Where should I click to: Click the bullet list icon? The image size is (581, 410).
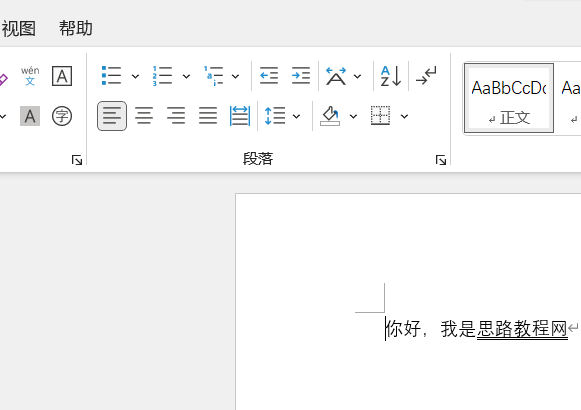112,76
